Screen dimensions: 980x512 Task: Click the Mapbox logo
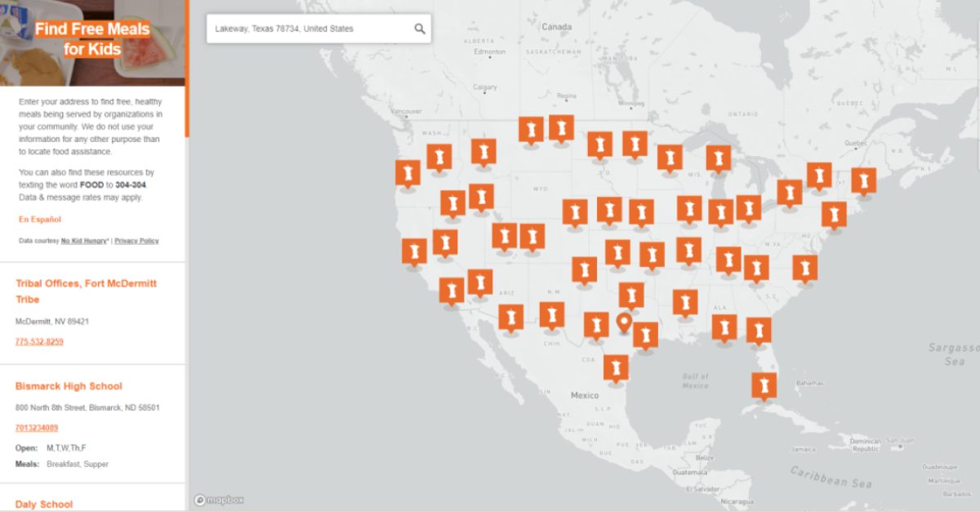coord(219,500)
